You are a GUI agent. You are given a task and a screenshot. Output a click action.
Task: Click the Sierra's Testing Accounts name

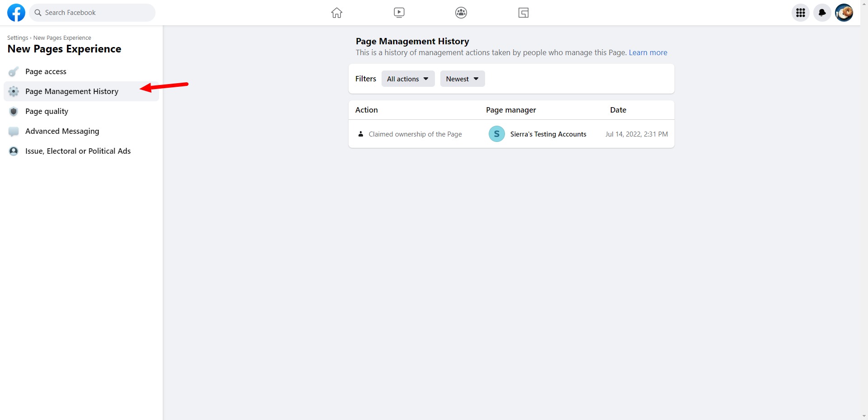pos(548,134)
